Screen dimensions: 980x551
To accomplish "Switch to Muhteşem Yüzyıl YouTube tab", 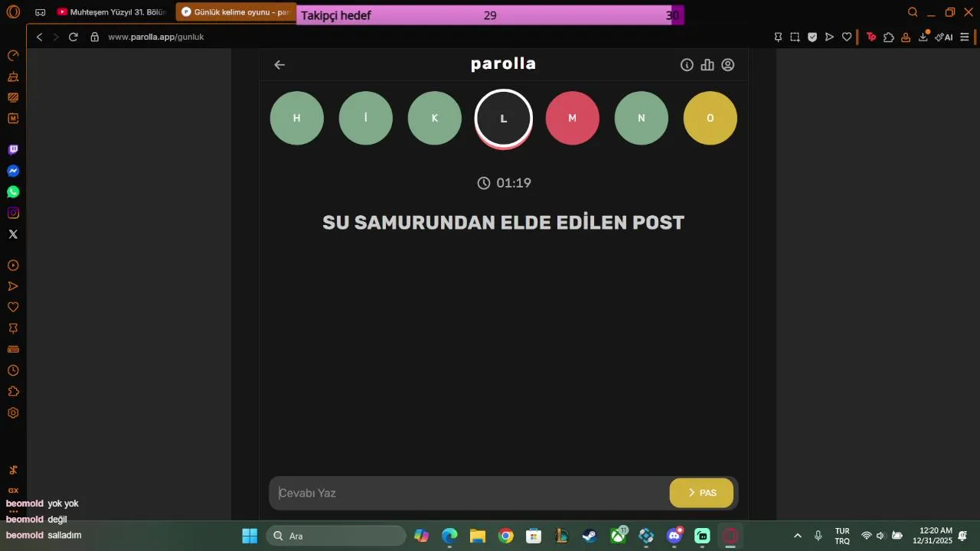I will 112,12.
